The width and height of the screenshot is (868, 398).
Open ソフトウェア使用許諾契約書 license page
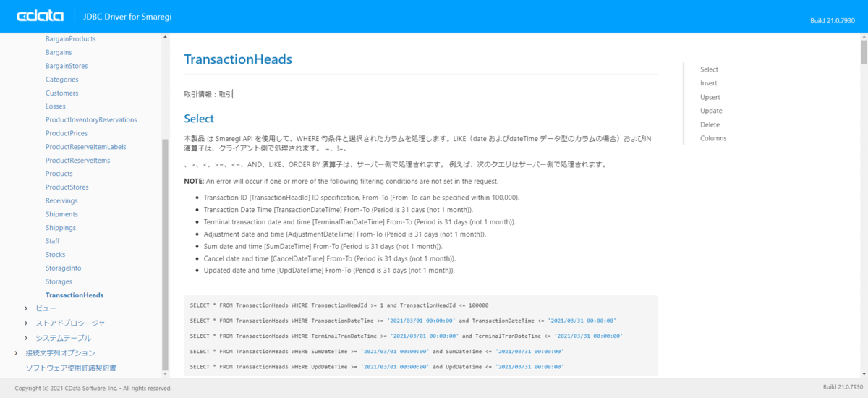tap(71, 368)
